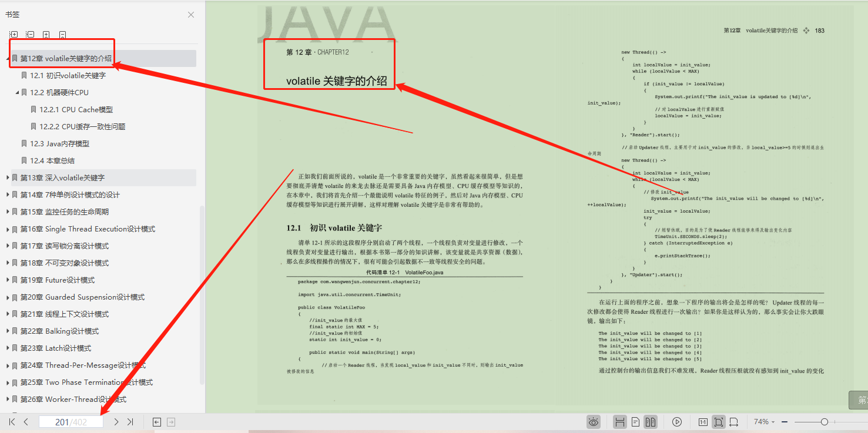This screenshot has width=868, height=433.
Task: Open bookmark 第16章 Single Thread Execution设计模式
Action: (x=88, y=229)
